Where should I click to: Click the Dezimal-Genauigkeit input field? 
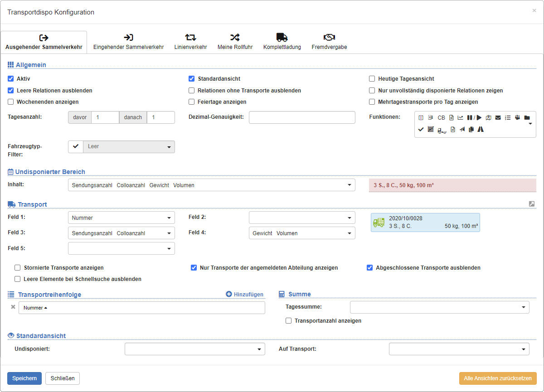coord(302,117)
